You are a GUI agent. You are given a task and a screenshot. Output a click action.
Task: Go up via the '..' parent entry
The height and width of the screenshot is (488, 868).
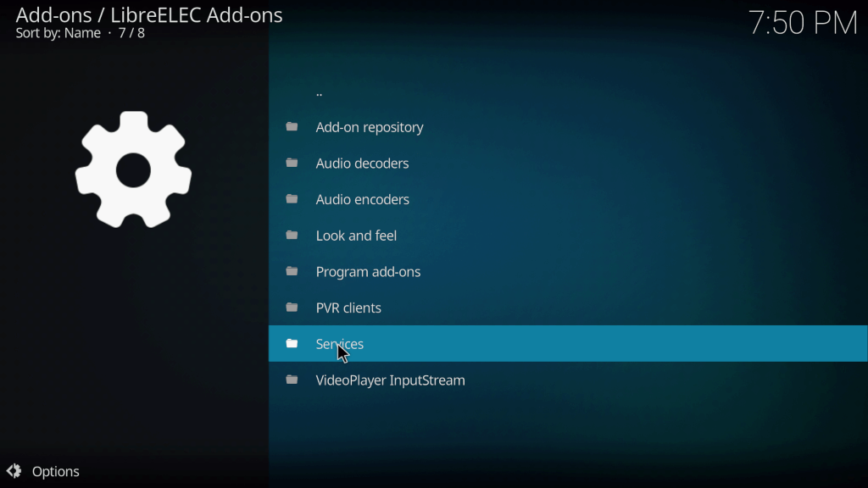tap(319, 91)
